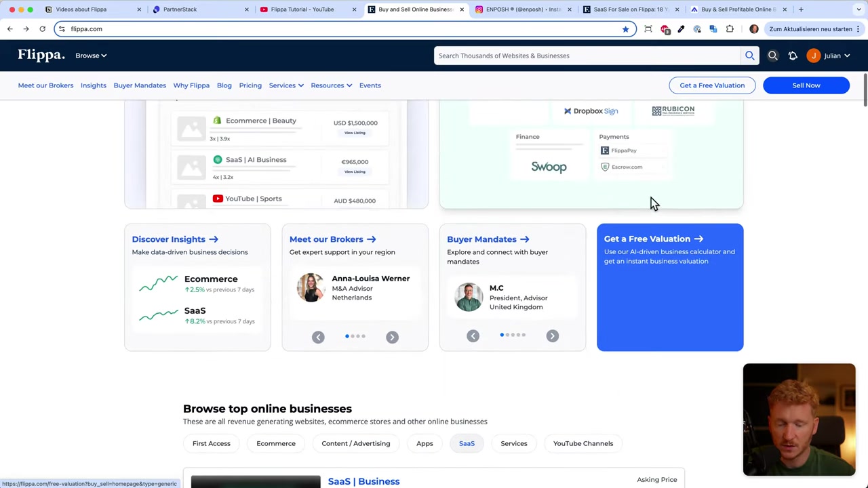Select the Ecommerce category tab
The image size is (868, 488).
point(276,443)
